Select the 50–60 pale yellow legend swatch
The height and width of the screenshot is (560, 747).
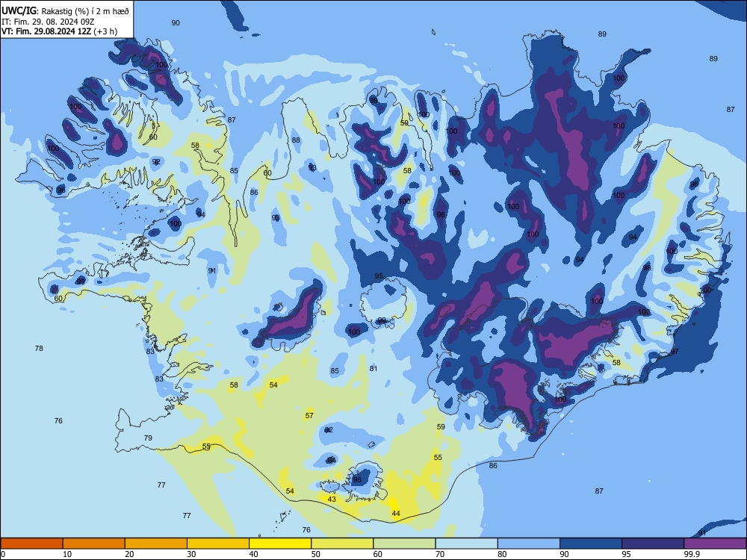[x=342, y=544]
